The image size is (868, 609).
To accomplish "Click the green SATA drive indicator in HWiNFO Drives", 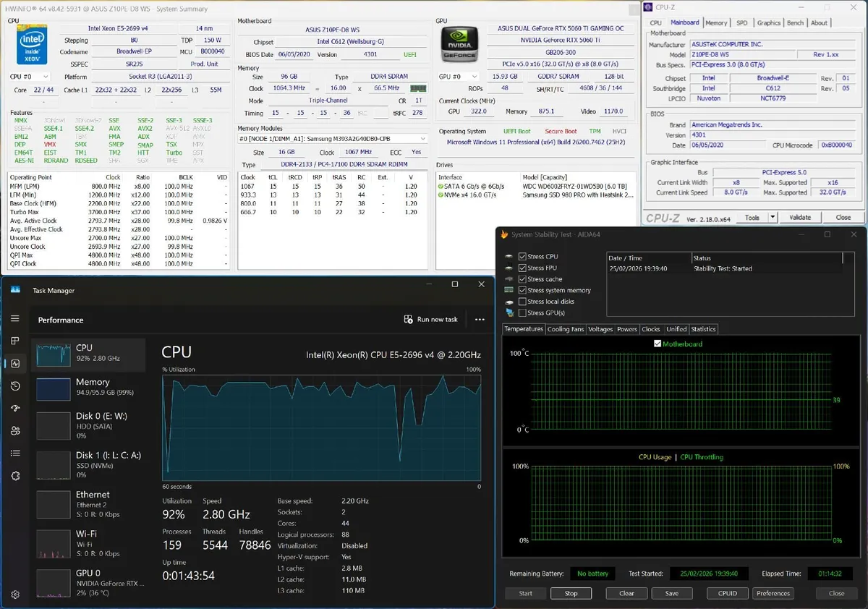I will click(441, 187).
